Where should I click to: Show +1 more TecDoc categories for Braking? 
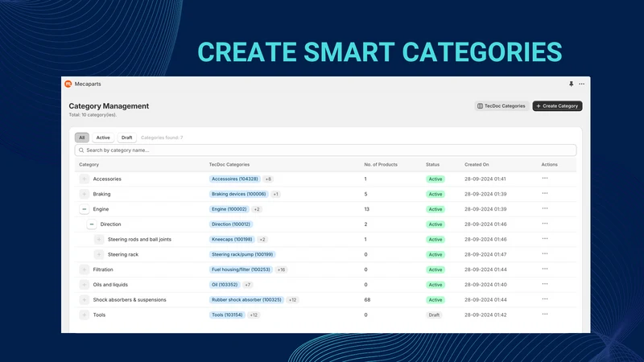[x=275, y=194]
